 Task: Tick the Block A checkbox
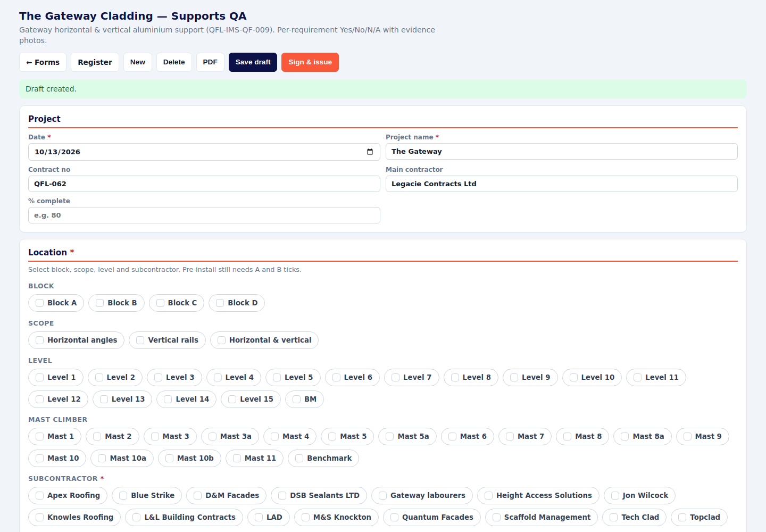tap(40, 303)
